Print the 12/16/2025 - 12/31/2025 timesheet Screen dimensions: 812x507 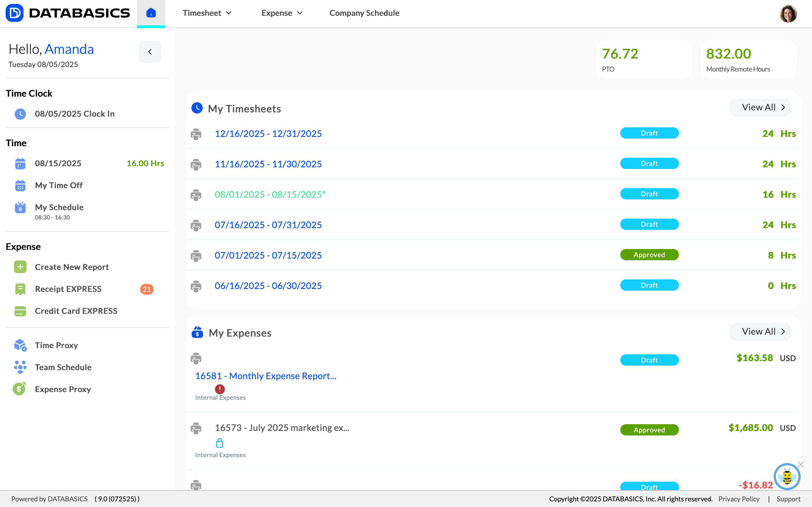(x=196, y=134)
